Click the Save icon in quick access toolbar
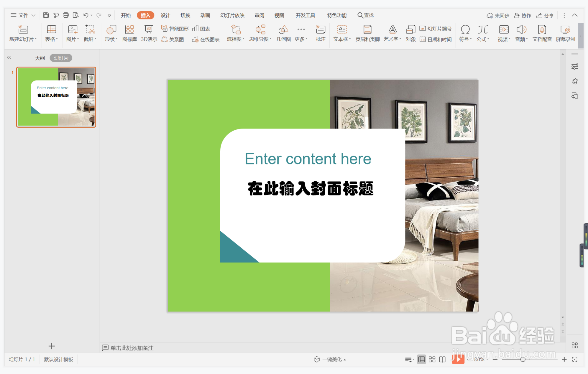The height and width of the screenshot is (374, 588). click(x=46, y=15)
